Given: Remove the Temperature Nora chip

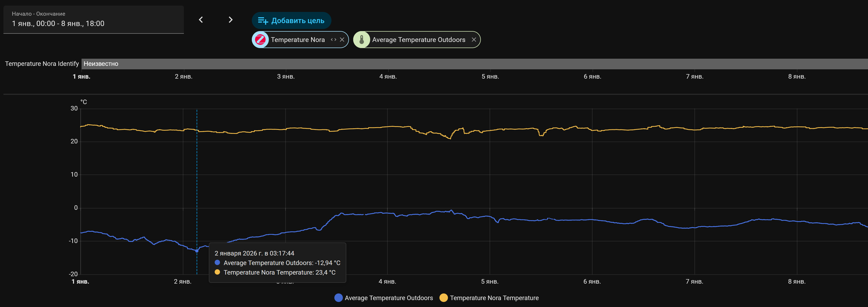Looking at the screenshot, I should coord(342,40).
